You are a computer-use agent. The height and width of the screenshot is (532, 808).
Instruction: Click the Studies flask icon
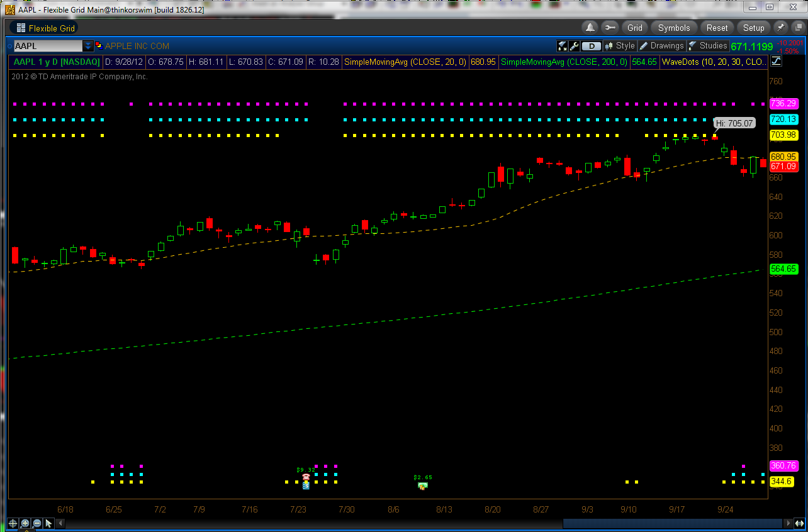click(x=693, y=46)
